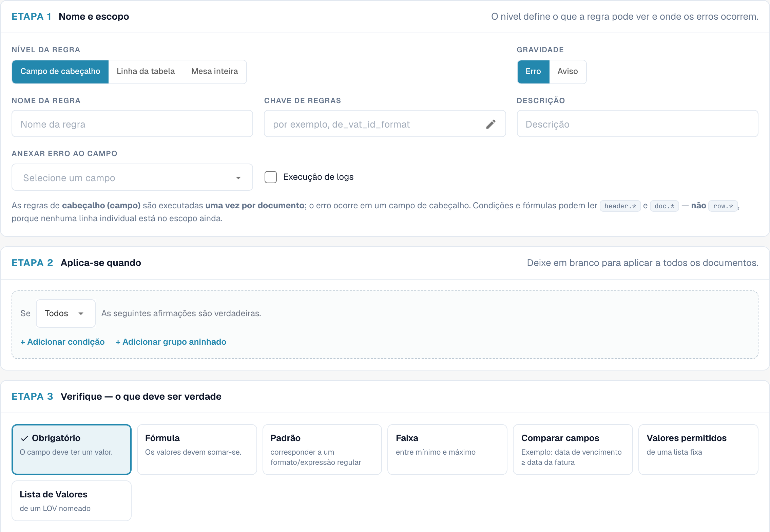
Task: Click + Adicionar condição
Action: point(62,342)
